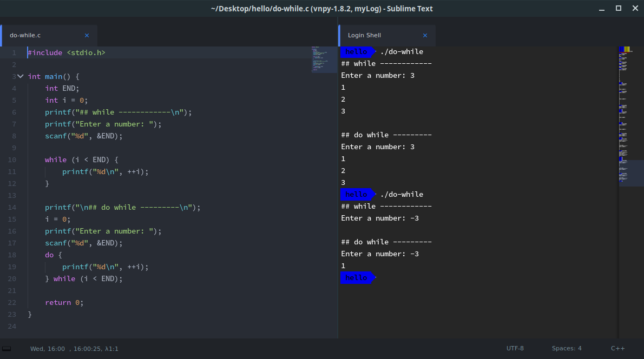644x359 pixels.
Task: Click the '\n## do while' printf on line 14
Action: tap(122, 207)
